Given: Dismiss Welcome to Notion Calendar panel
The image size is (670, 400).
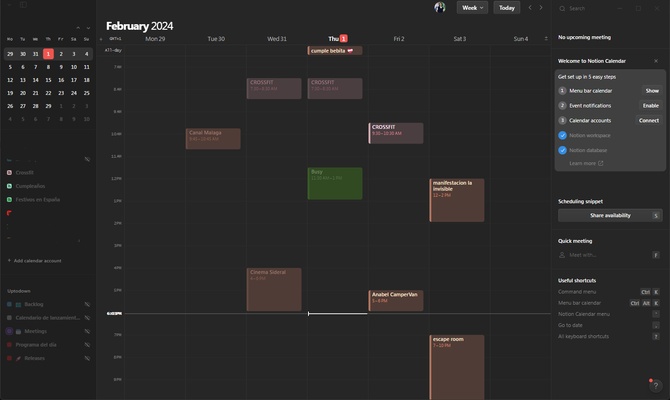Looking at the screenshot, I should (x=656, y=61).
